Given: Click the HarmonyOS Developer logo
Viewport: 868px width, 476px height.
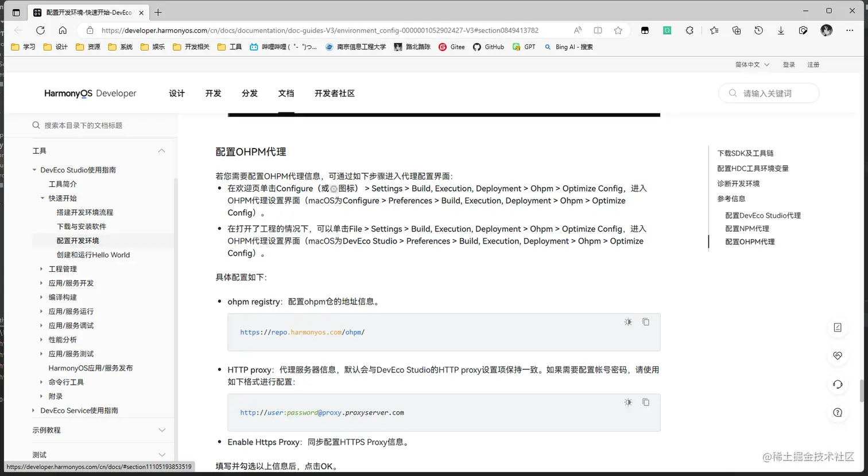Looking at the screenshot, I should pos(90,93).
